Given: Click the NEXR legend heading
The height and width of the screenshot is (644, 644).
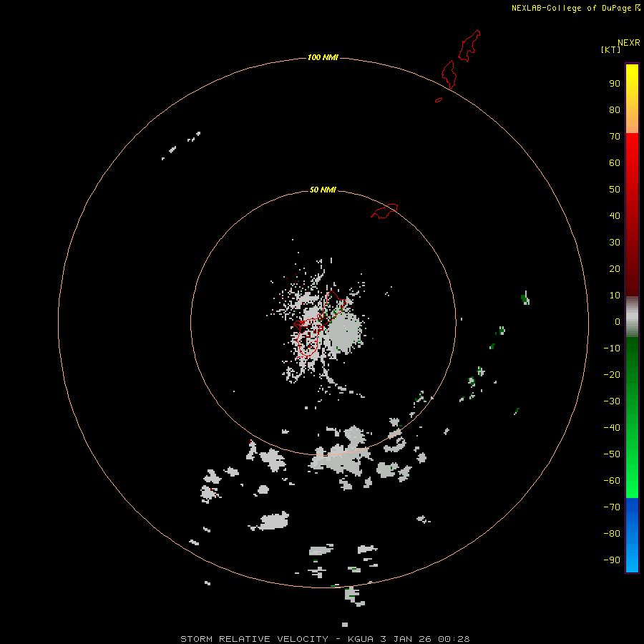Looking at the screenshot, I should [629, 43].
